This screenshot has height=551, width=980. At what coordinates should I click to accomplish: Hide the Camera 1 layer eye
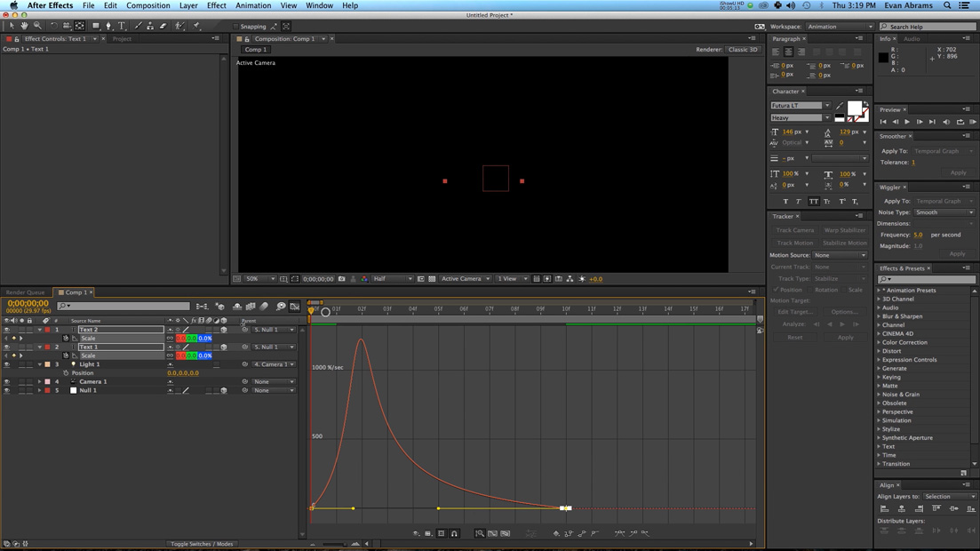[x=7, y=381]
